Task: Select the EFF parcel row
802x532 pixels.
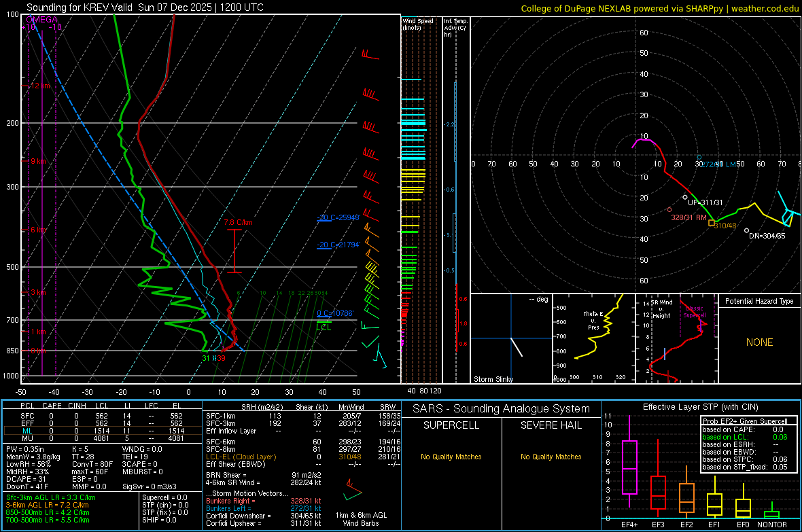Action: coord(102,423)
